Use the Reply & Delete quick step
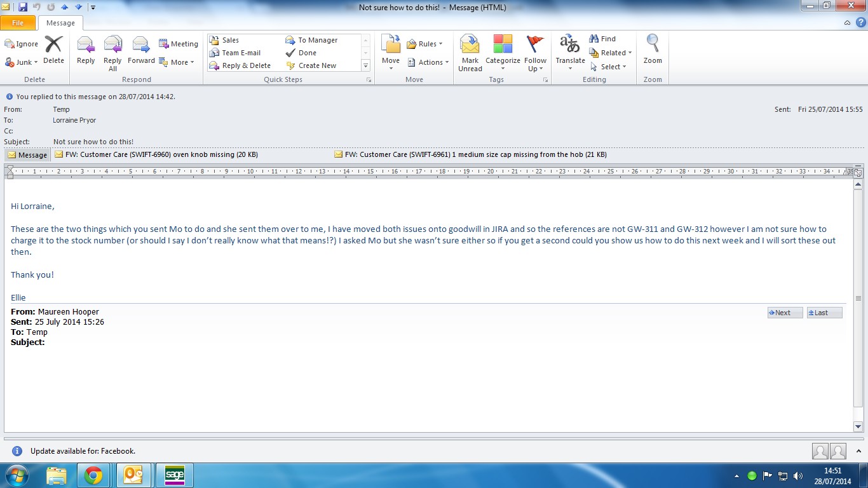 point(246,65)
